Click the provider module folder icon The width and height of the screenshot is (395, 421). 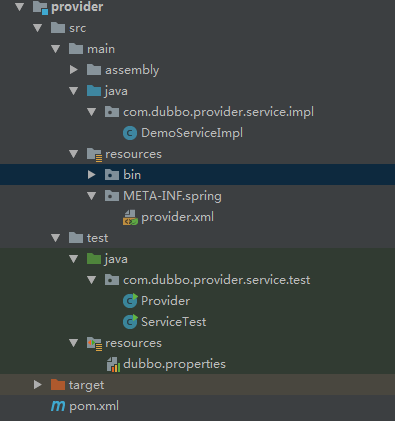(40, 7)
